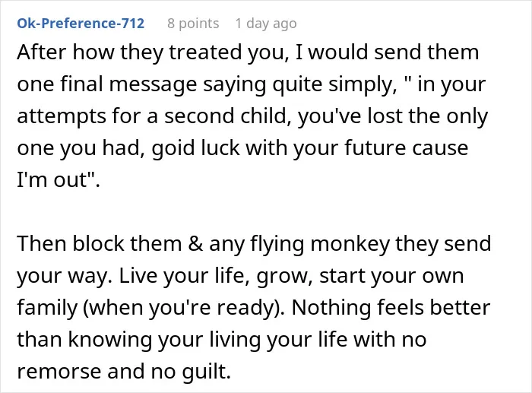Open the Ok-Preference-712 user profile
Viewport: 532px width, 393px height.
81,23
